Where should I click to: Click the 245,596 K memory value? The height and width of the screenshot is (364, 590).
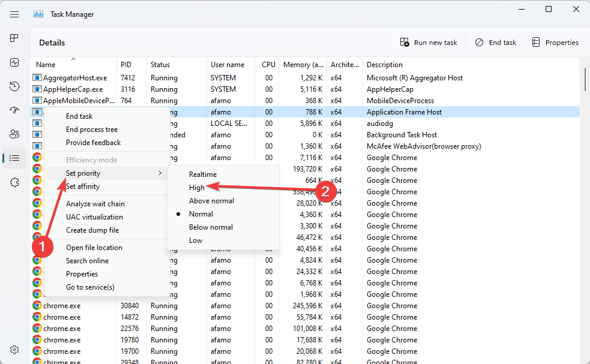coord(307,306)
